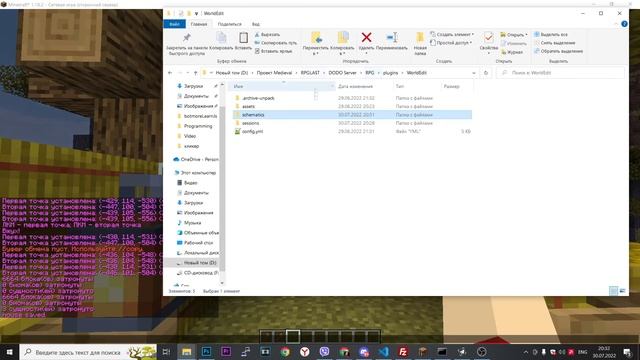Screen dimensions: 640x360
Task: Click Вырезать (cut) in ribbon
Action: (x=267, y=35)
